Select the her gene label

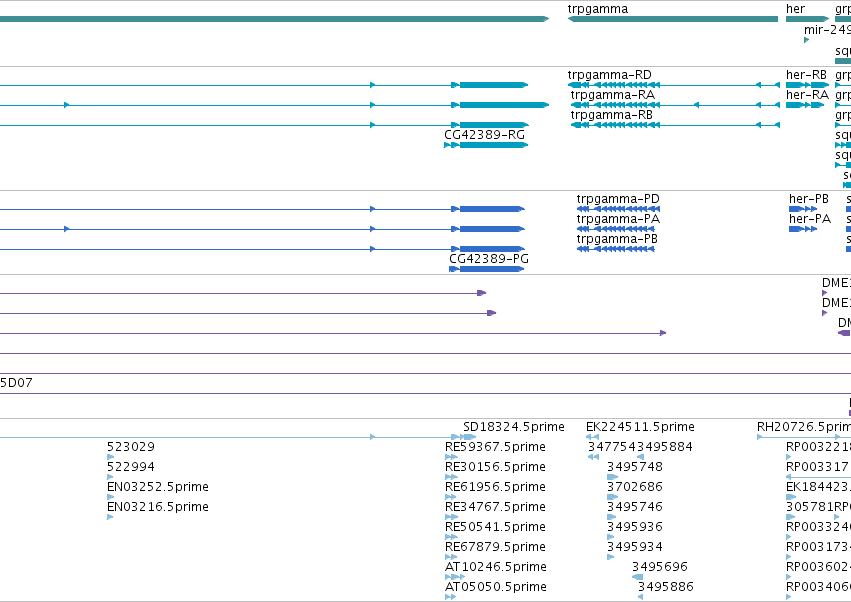[x=795, y=9]
